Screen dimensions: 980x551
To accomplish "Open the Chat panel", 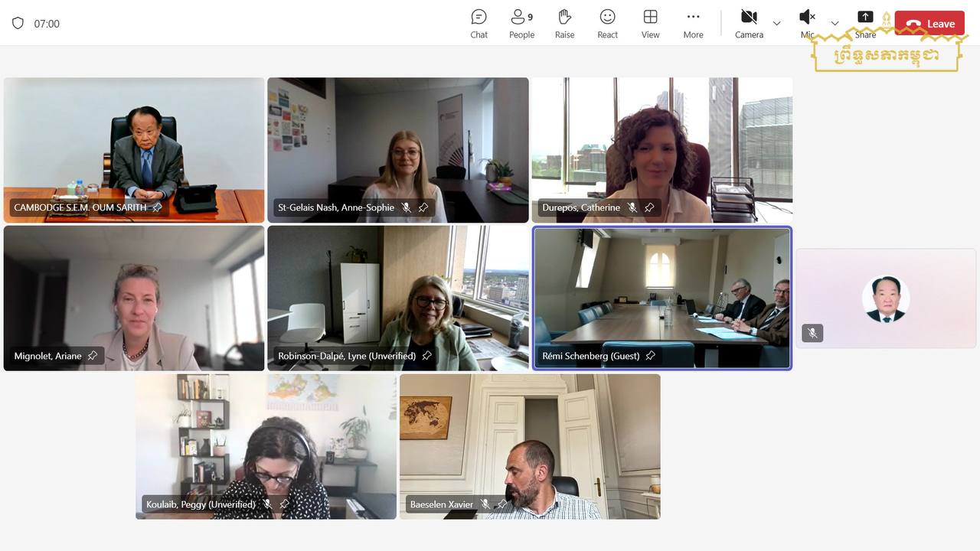I will (479, 24).
